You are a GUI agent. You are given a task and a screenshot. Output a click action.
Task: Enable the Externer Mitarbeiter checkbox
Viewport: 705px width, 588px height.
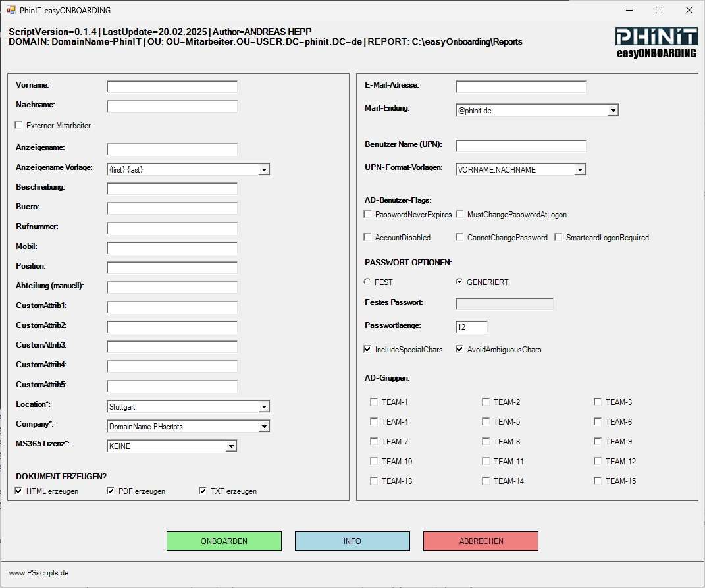(19, 125)
